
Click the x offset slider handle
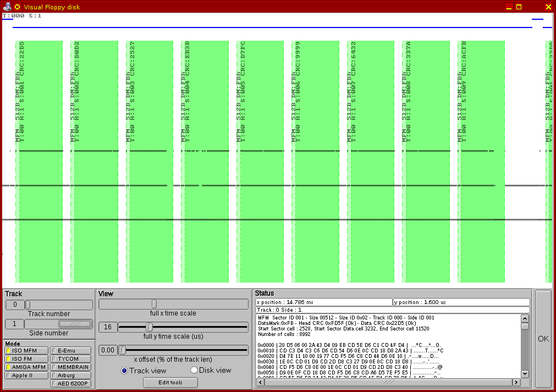[x=122, y=350]
